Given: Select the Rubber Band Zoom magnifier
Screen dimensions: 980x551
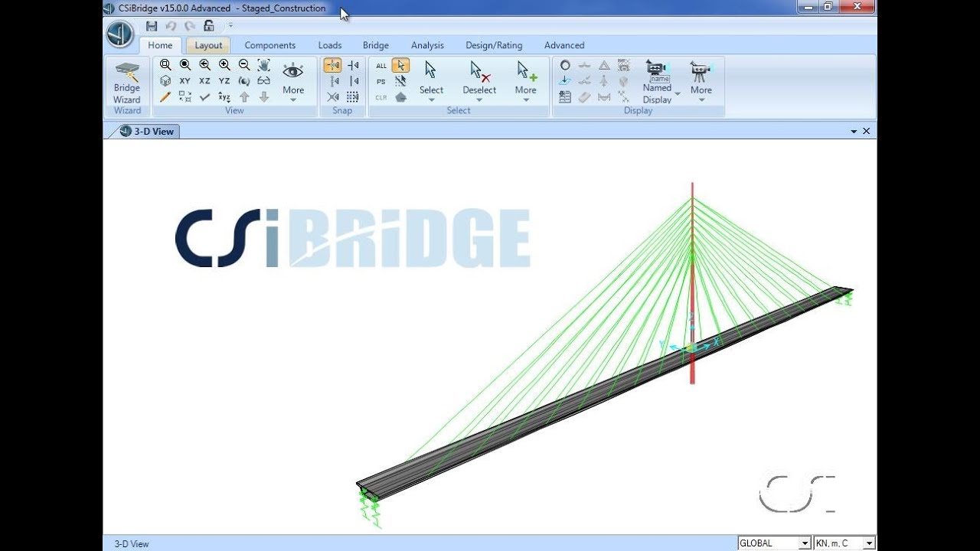Looking at the screenshot, I should click(165, 65).
